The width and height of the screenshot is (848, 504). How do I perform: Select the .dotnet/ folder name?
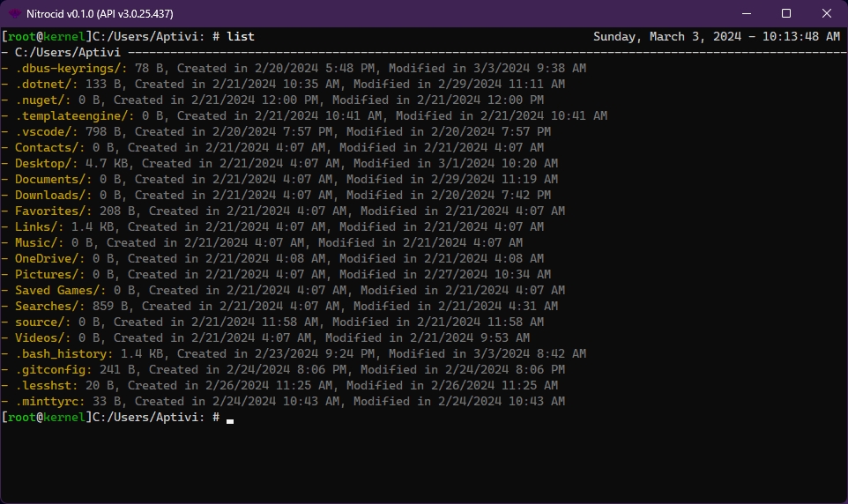[46, 85]
